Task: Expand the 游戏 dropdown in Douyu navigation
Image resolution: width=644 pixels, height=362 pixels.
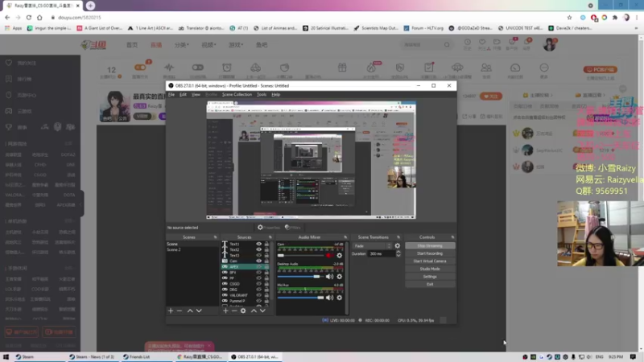Action: pos(236,45)
